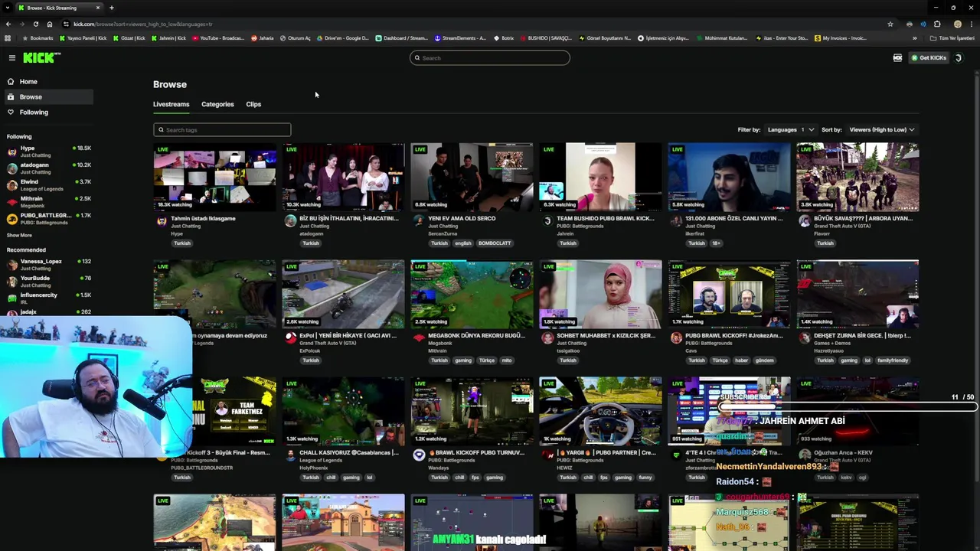The image size is (980, 551).
Task: Open the 'My Invoices - Invoic...' bookmark
Action: click(841, 38)
